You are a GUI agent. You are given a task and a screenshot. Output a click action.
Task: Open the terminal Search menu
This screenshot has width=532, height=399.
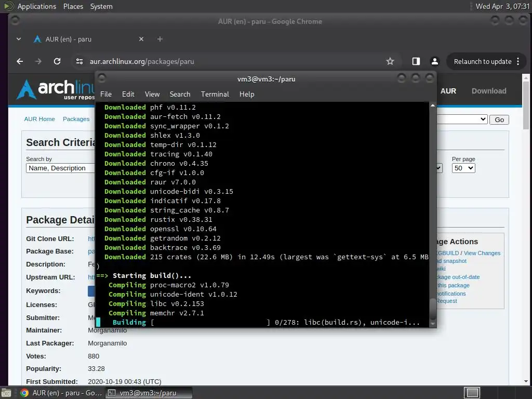click(180, 94)
